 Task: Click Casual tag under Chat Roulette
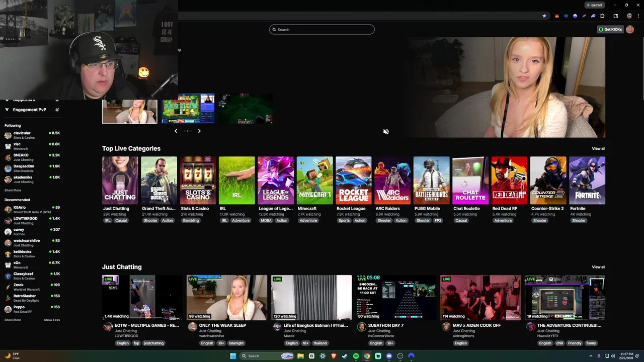coord(461,220)
